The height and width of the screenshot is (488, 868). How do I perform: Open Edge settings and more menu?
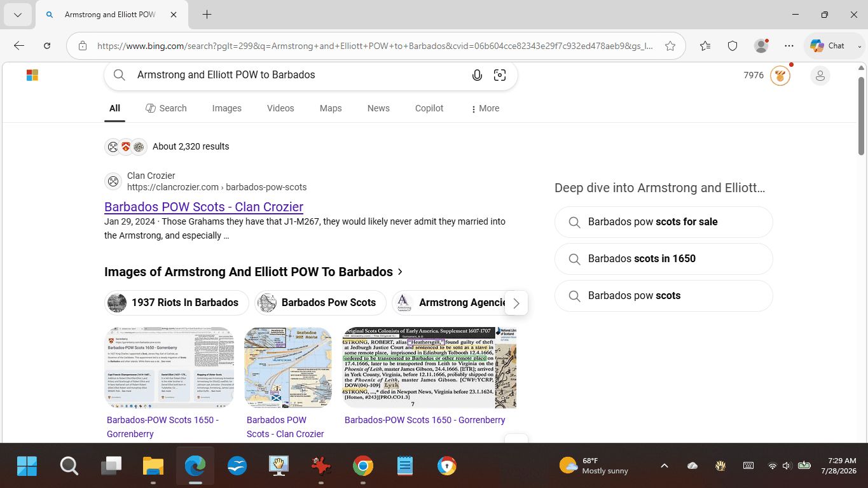pos(789,46)
